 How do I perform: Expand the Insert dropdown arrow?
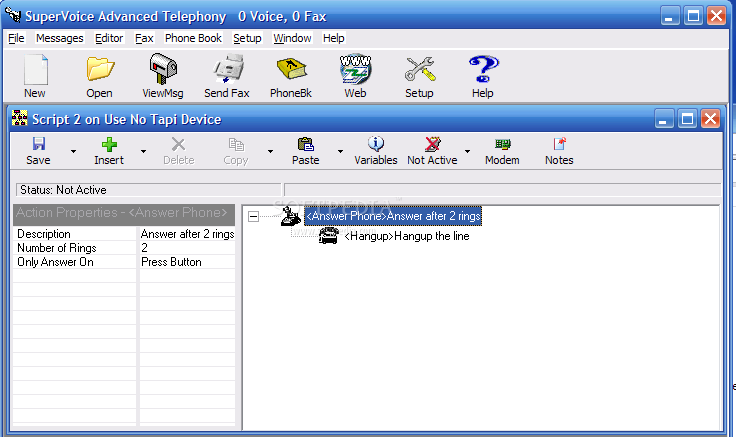pyautogui.click(x=143, y=151)
